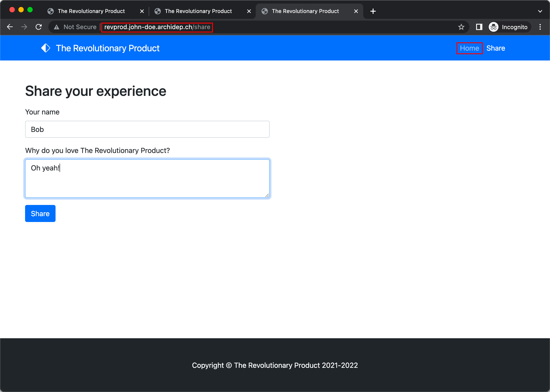Open the Share navigation link
This screenshot has height=392, width=550.
click(496, 48)
